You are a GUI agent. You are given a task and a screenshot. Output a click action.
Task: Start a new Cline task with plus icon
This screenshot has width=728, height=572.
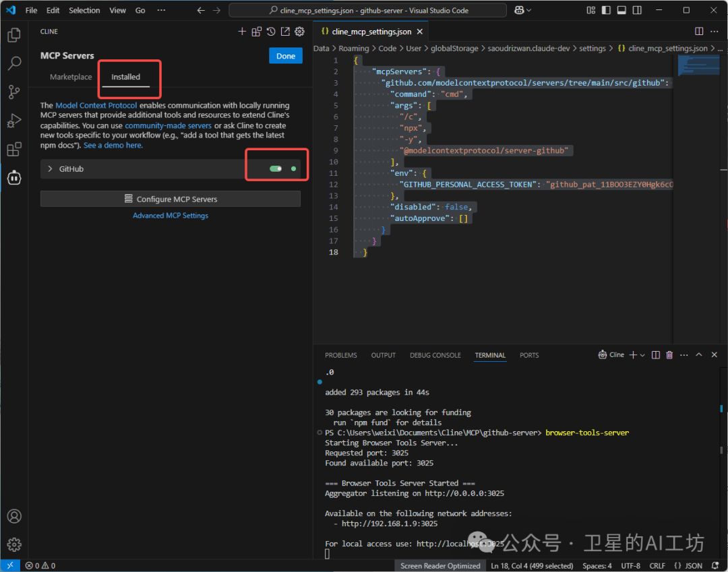[242, 32]
